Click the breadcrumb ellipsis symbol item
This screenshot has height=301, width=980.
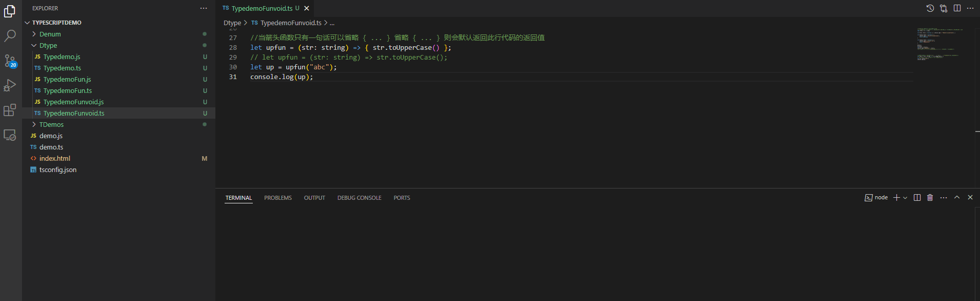[x=332, y=23]
